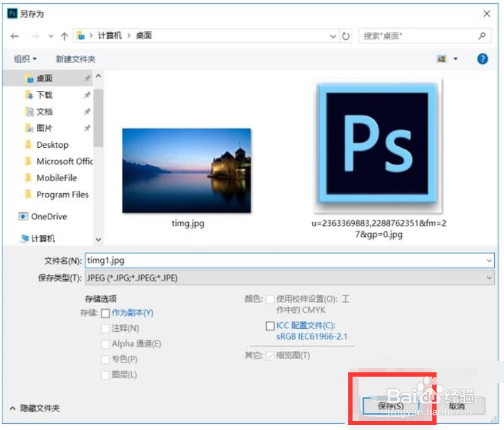
Task: Open the view options dropdown arrow
Action: (456, 59)
